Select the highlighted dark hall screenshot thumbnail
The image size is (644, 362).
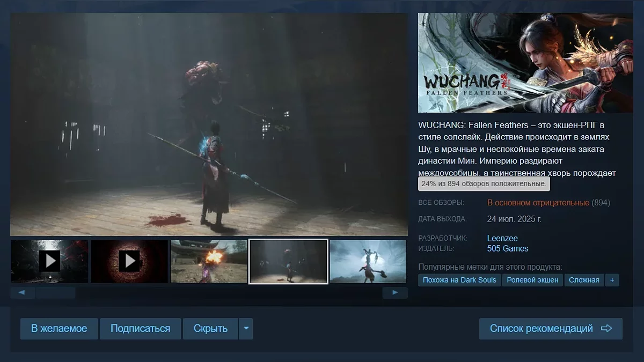[288, 261]
